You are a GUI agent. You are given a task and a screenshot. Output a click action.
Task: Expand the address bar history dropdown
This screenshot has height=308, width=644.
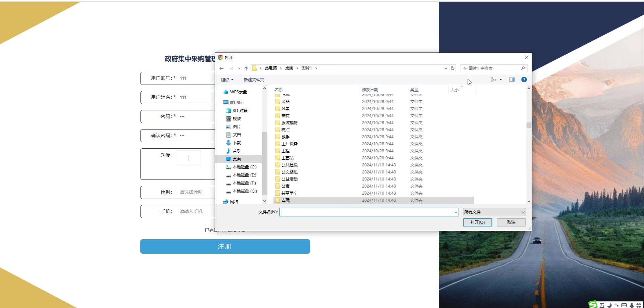click(446, 68)
